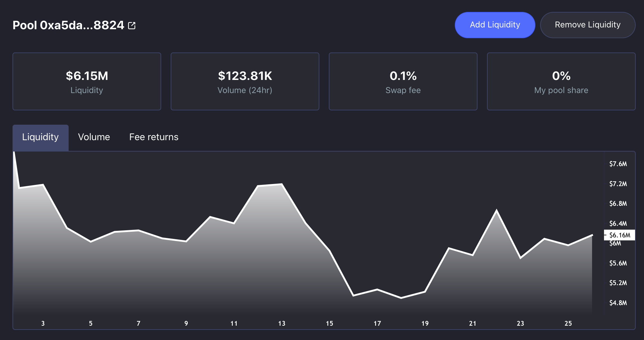The width and height of the screenshot is (644, 340).
Task: Click the Remove Liquidity button
Action: pyautogui.click(x=588, y=25)
